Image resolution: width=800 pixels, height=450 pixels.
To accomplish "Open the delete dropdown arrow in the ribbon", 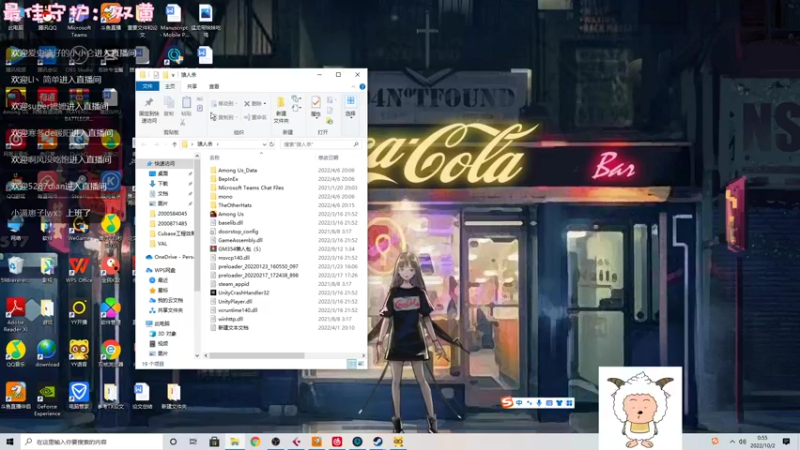I will tap(265, 104).
